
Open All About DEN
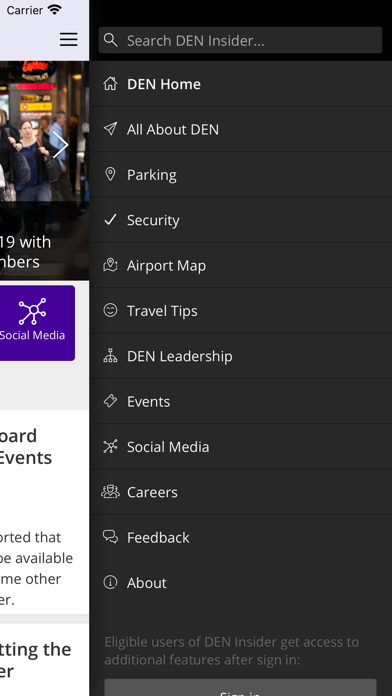[x=241, y=129]
